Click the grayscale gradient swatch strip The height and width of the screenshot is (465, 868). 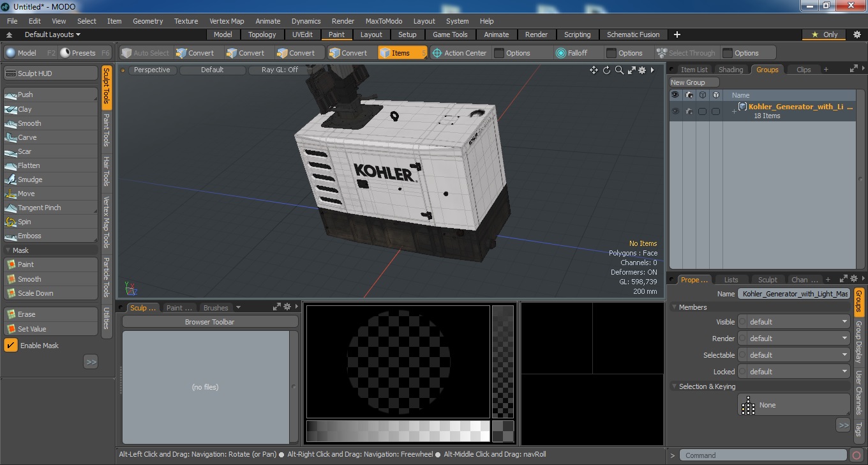pos(398,432)
